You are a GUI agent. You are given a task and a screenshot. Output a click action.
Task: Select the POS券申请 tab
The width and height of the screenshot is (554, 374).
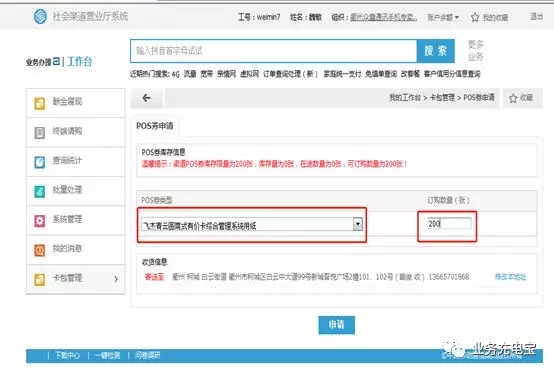pos(155,126)
